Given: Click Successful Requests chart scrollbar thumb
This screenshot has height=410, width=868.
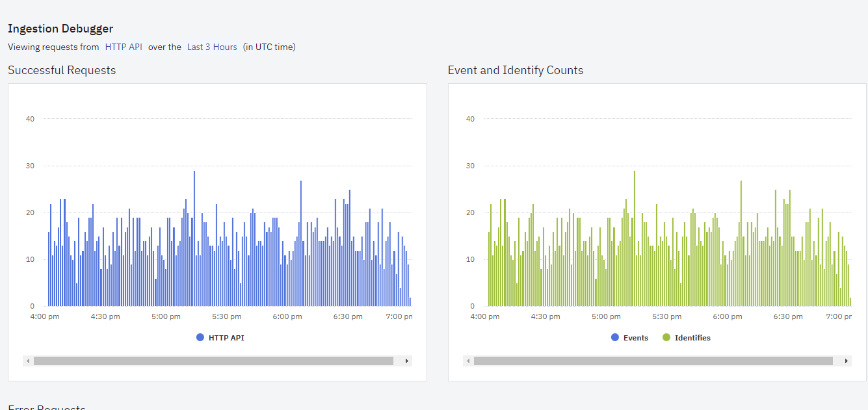Looking at the screenshot, I should (x=213, y=361).
